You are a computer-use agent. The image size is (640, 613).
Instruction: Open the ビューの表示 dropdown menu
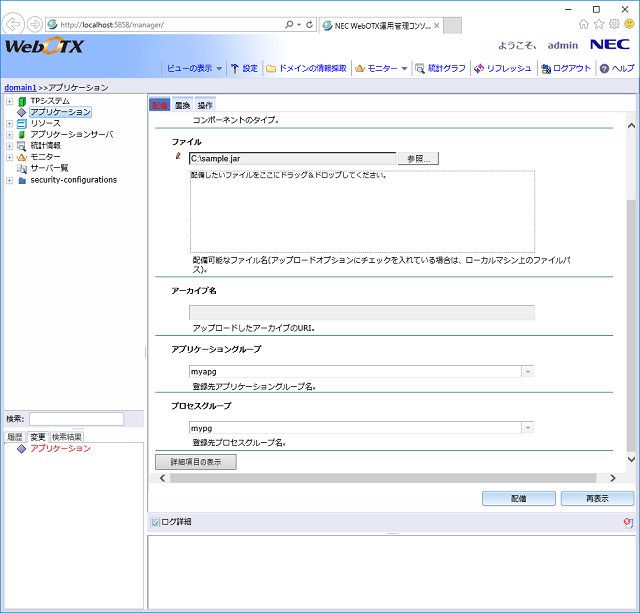tap(194, 68)
